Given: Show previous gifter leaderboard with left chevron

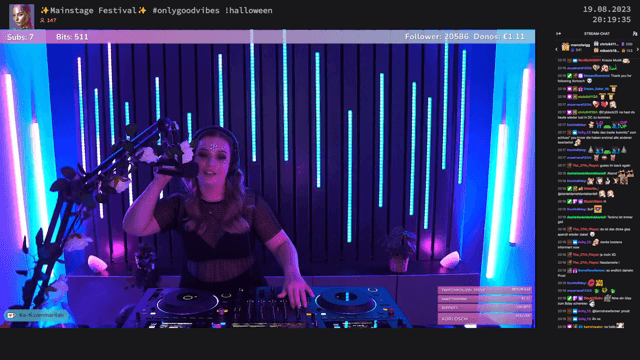Looking at the screenshot, I should click(556, 49).
